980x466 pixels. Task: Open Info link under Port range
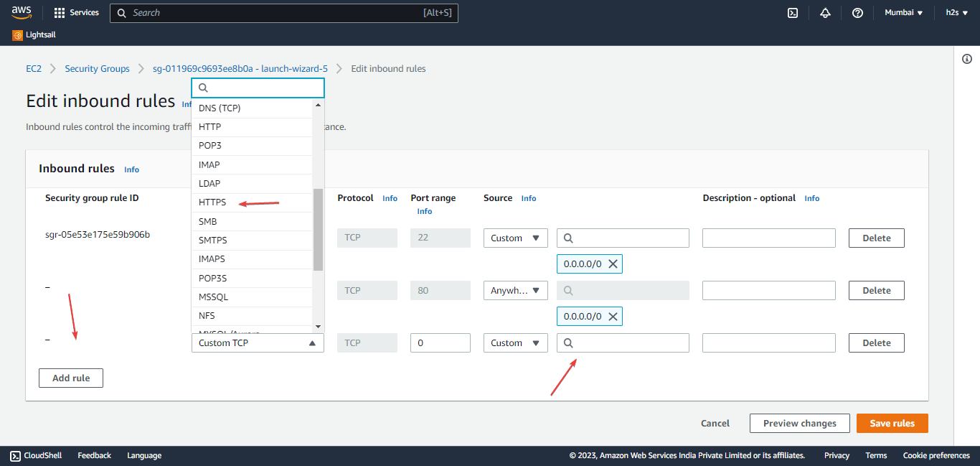point(425,211)
